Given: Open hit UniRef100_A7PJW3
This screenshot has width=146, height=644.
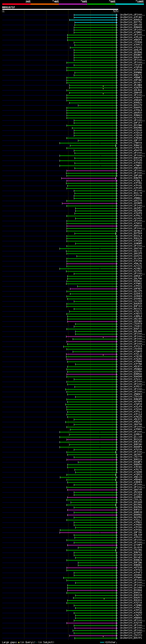Looking at the screenshot, I should [x=131, y=17].
